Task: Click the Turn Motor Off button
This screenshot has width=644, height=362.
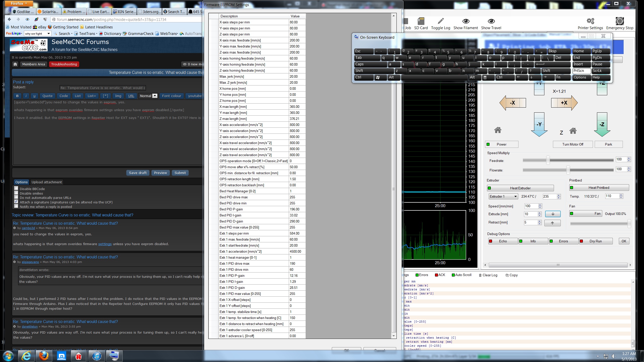Action: point(573,144)
